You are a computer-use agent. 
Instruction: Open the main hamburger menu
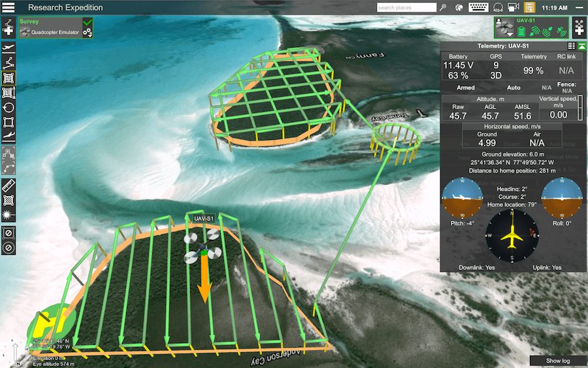click(x=9, y=8)
